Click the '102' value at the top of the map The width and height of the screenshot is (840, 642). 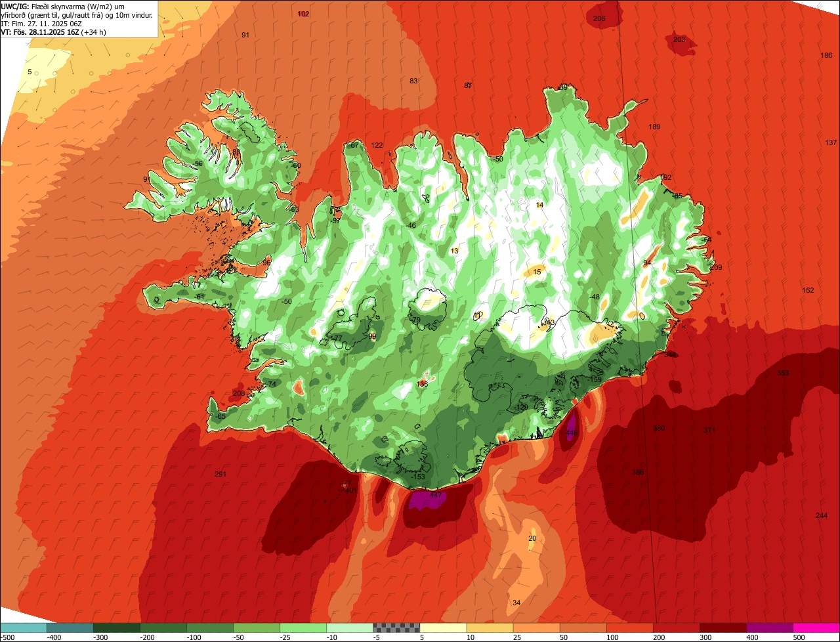[303, 14]
